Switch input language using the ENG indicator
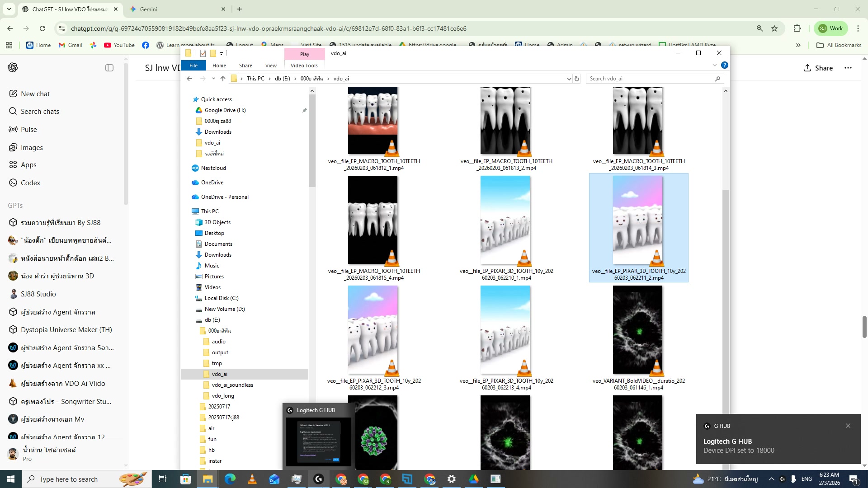The width and height of the screenshot is (868, 488). (x=807, y=479)
